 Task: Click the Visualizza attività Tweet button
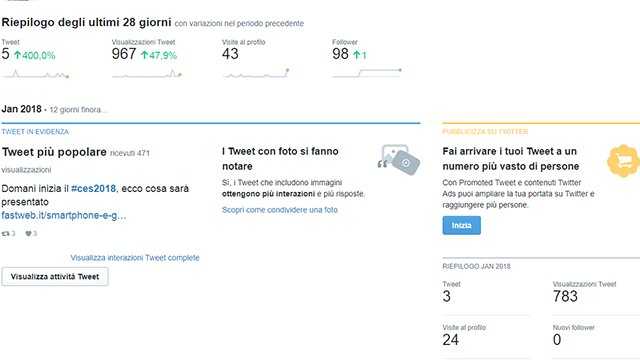[x=55, y=276]
